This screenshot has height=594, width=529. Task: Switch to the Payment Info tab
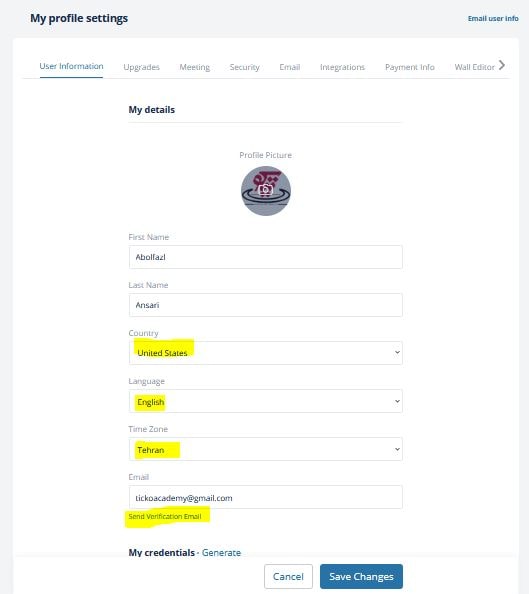410,67
